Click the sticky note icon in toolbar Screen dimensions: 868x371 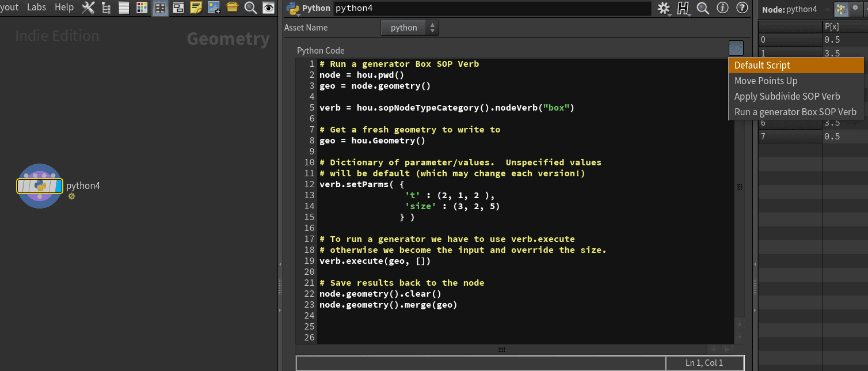coord(196,7)
